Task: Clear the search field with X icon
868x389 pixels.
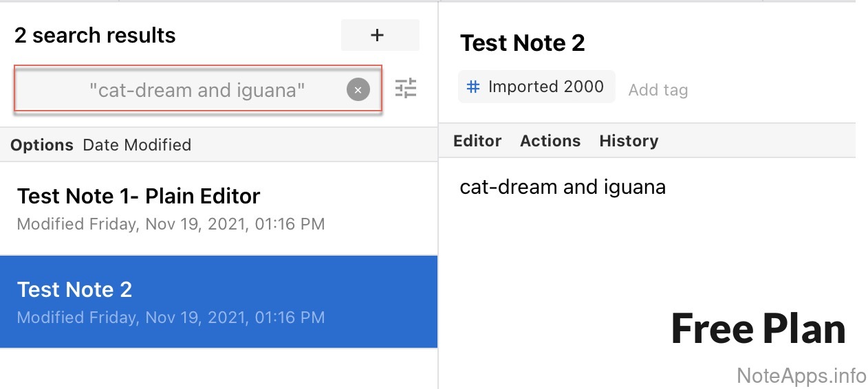Action: point(358,89)
